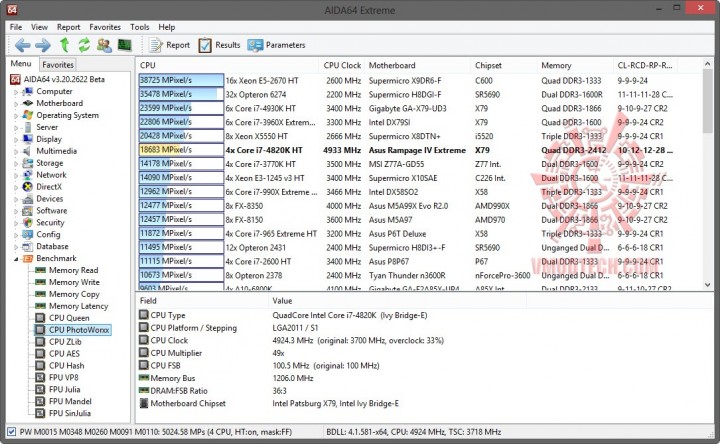Open the Report toolbar button
The width and height of the screenshot is (720, 444).
tap(169, 45)
